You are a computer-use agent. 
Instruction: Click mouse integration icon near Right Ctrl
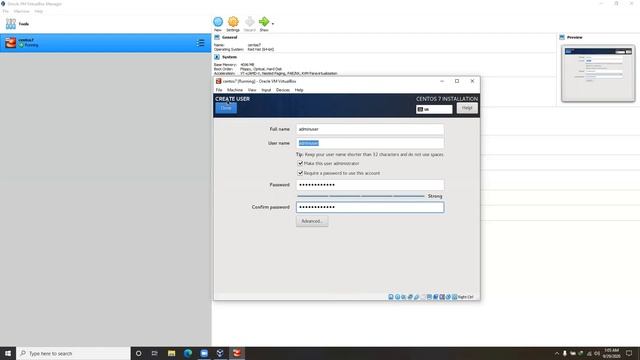pyautogui.click(x=448, y=297)
